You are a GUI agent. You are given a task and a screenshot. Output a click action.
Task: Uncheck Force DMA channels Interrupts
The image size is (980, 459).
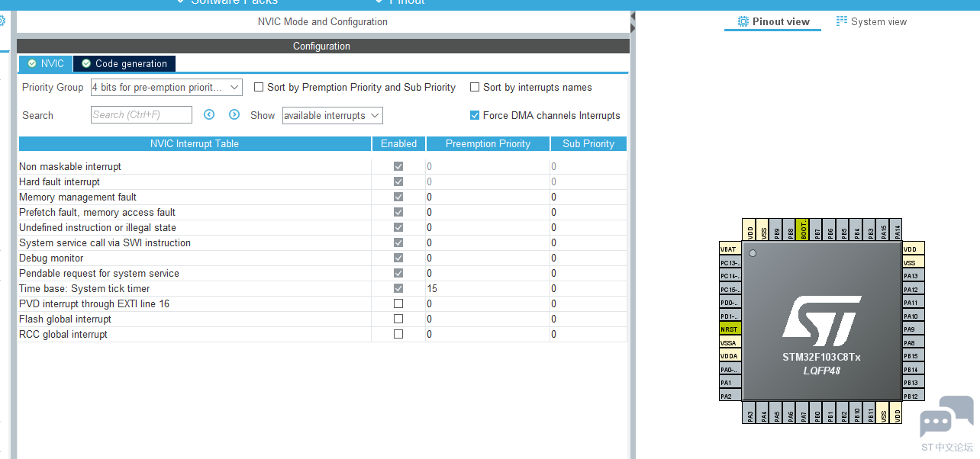tap(475, 115)
